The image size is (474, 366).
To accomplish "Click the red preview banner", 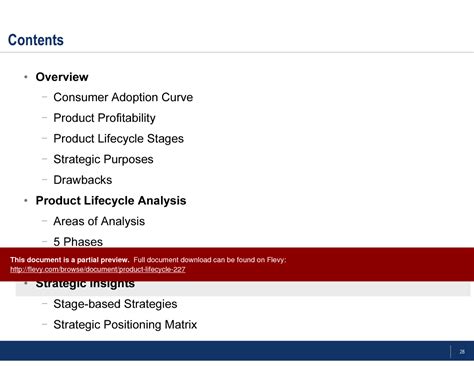I will pos(237,264).
